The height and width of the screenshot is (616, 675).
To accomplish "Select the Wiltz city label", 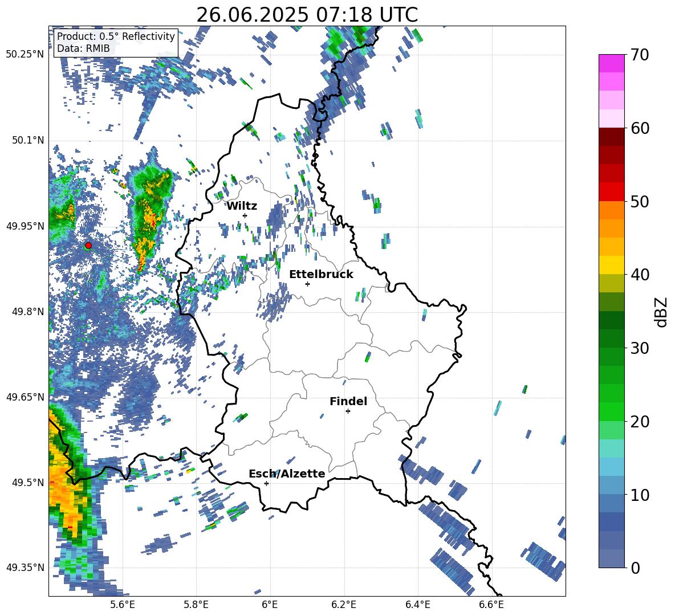I will 242,206.
